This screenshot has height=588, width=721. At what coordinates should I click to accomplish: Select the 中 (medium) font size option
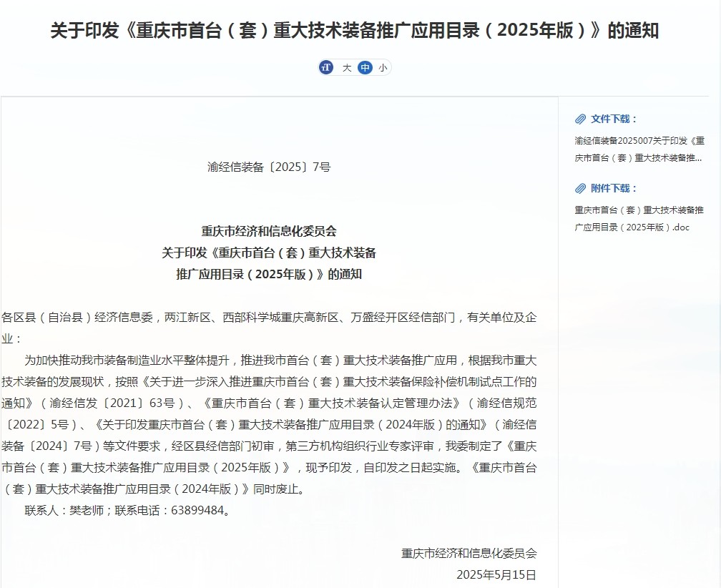(365, 67)
